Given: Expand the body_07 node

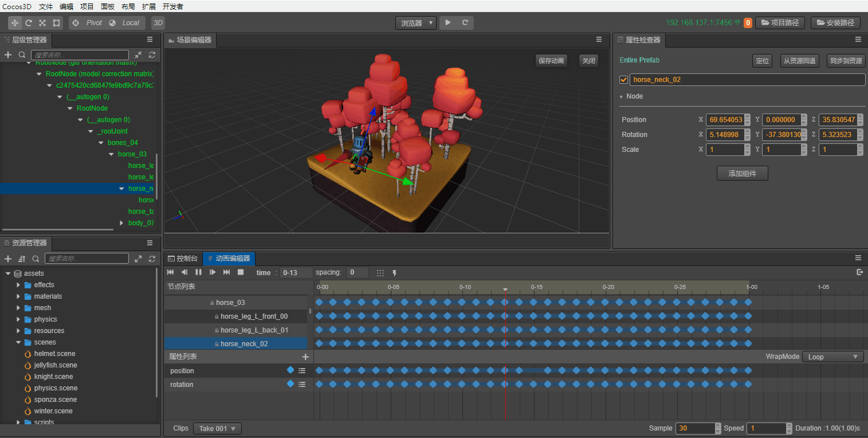Looking at the screenshot, I should 121,223.
